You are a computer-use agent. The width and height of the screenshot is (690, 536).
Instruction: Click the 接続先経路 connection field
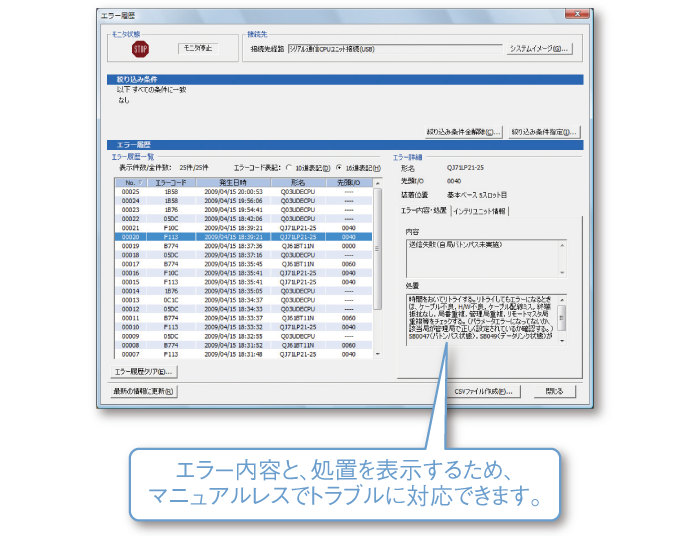point(390,48)
